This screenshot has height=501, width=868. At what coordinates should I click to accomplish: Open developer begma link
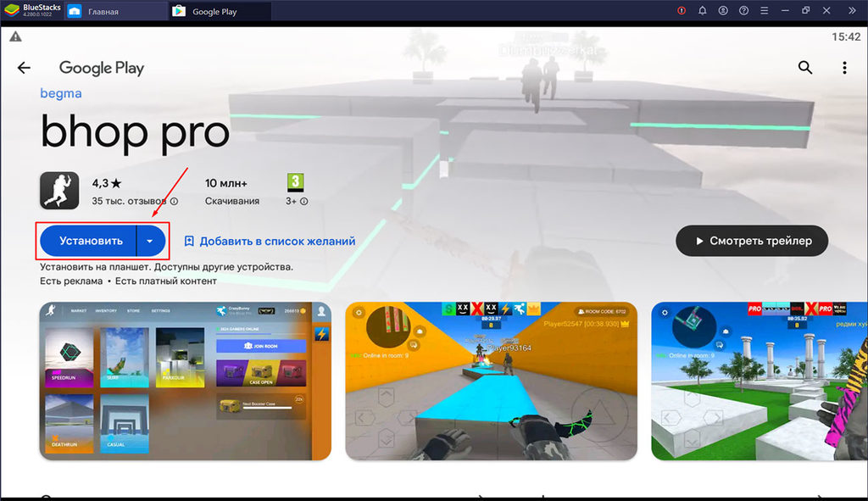[61, 93]
